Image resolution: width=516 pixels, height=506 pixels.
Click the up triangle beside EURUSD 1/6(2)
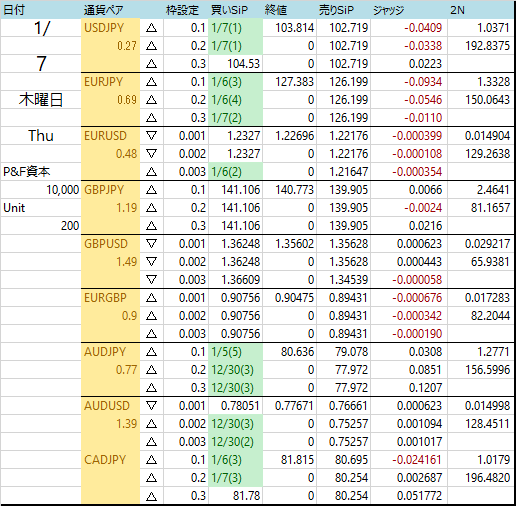[151, 172]
